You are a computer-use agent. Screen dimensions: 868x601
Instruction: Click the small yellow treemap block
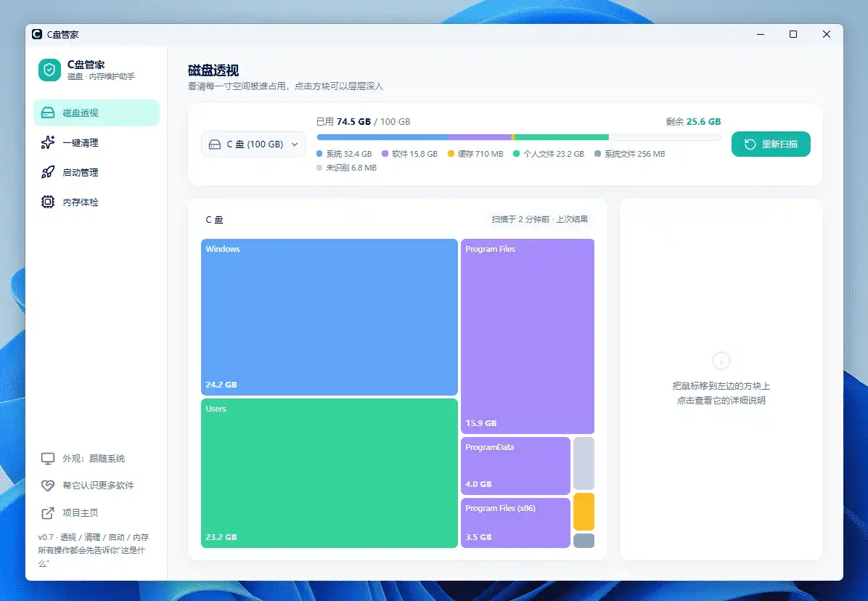tap(584, 512)
